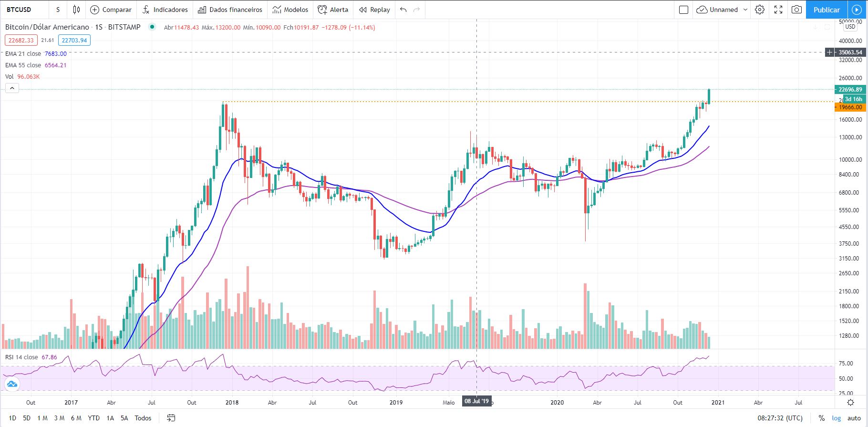Enter fullscreen mode
This screenshot has width=868, height=427.
click(x=778, y=10)
